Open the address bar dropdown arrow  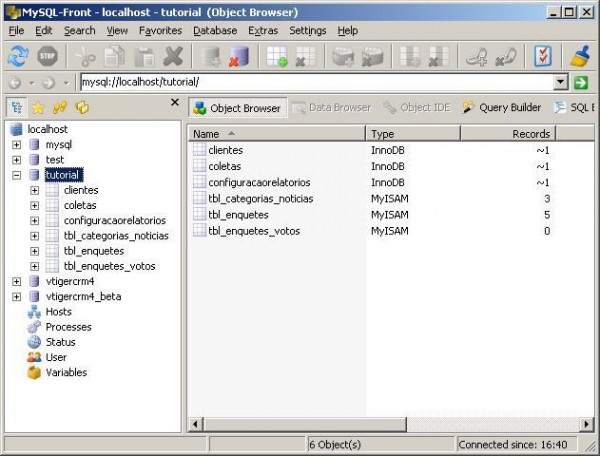tap(561, 82)
